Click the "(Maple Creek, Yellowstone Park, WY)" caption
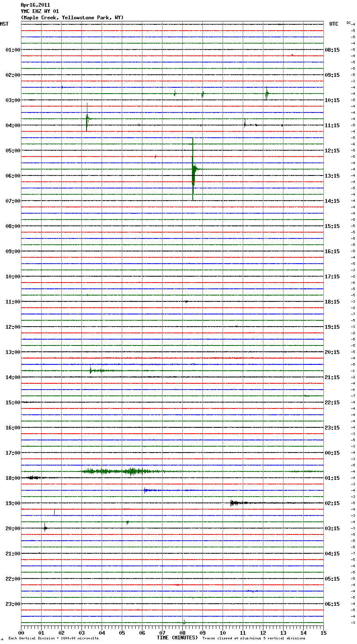This screenshot has height=644, width=357. point(72,18)
